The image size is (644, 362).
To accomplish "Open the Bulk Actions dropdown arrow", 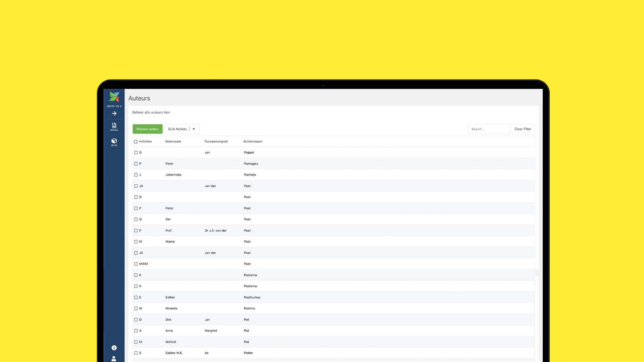I will (194, 129).
